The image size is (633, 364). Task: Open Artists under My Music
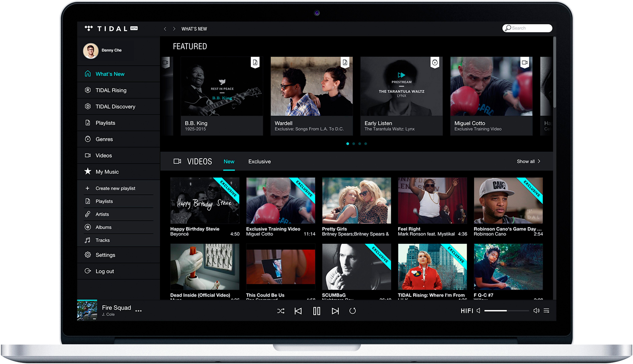coord(119,214)
